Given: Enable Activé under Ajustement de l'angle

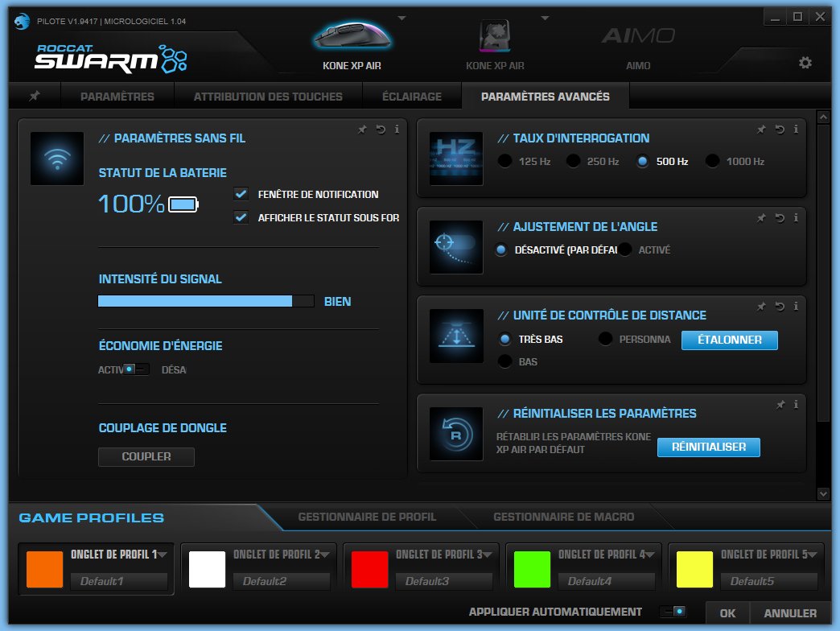Looking at the screenshot, I should pos(624,250).
